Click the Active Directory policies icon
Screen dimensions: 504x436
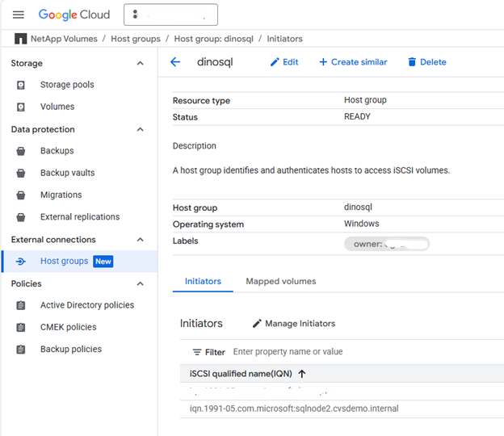click(x=22, y=305)
